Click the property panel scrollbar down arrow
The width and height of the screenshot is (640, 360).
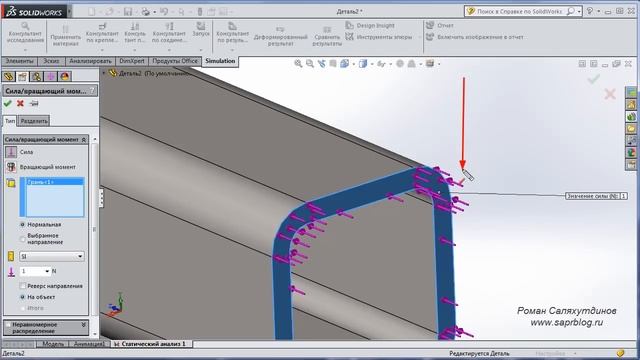pos(95,334)
